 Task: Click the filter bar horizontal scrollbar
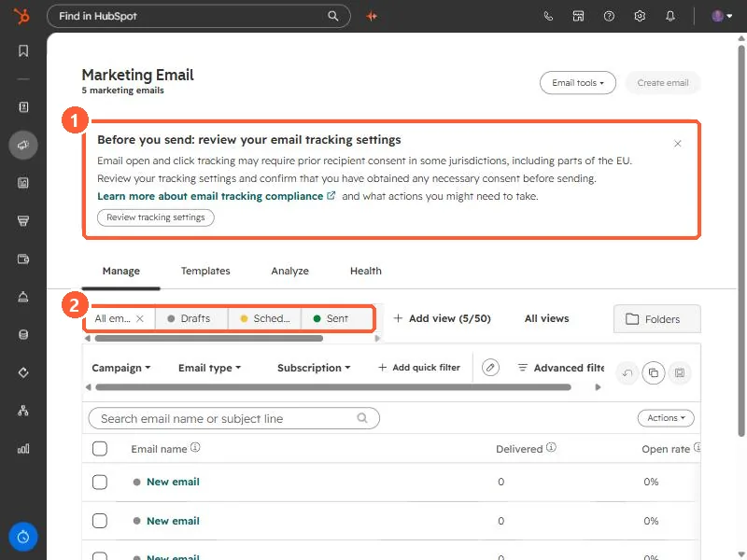pyautogui.click(x=333, y=387)
